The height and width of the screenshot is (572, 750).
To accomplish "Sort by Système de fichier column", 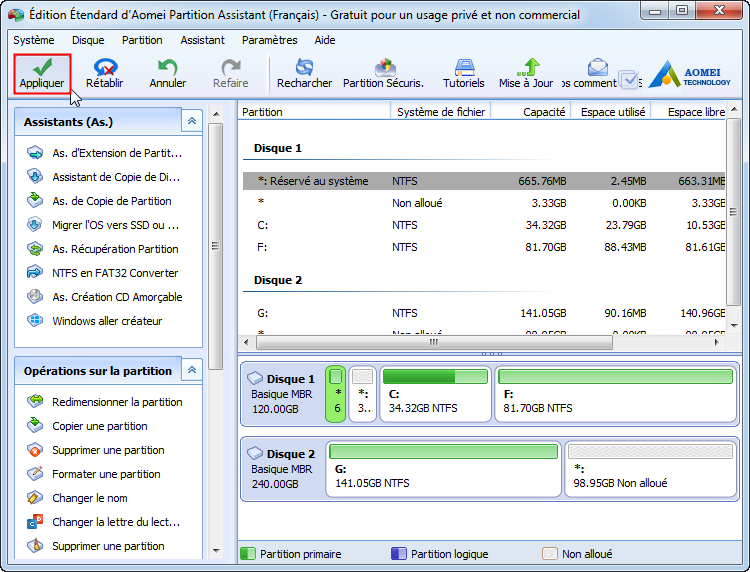I will pyautogui.click(x=441, y=112).
